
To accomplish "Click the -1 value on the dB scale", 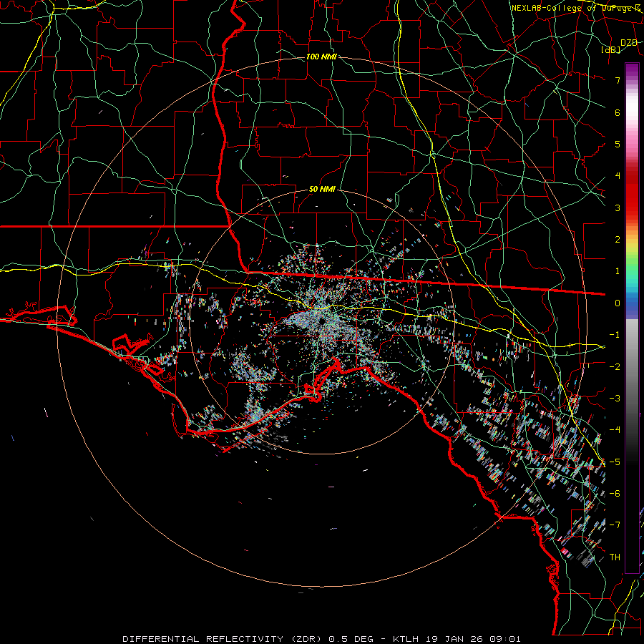I will 615,335.
